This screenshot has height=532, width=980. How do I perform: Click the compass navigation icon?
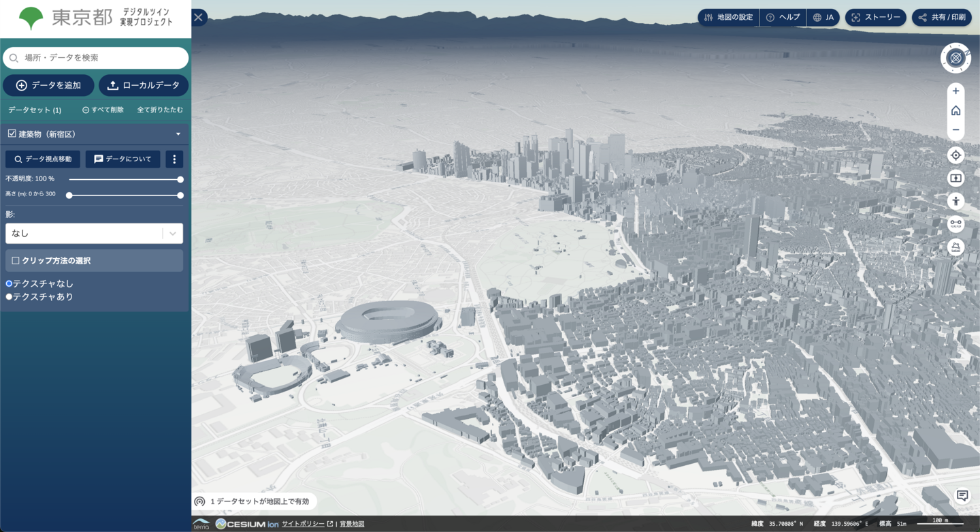[x=955, y=58]
